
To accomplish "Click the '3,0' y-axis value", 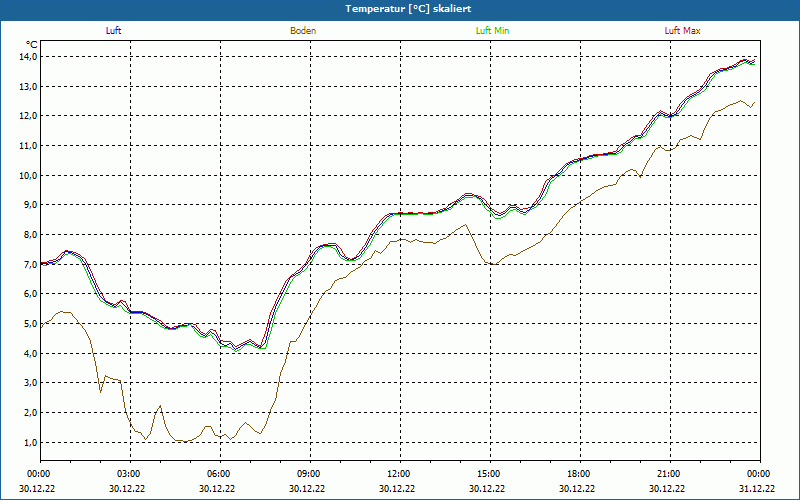I will tap(31, 383).
